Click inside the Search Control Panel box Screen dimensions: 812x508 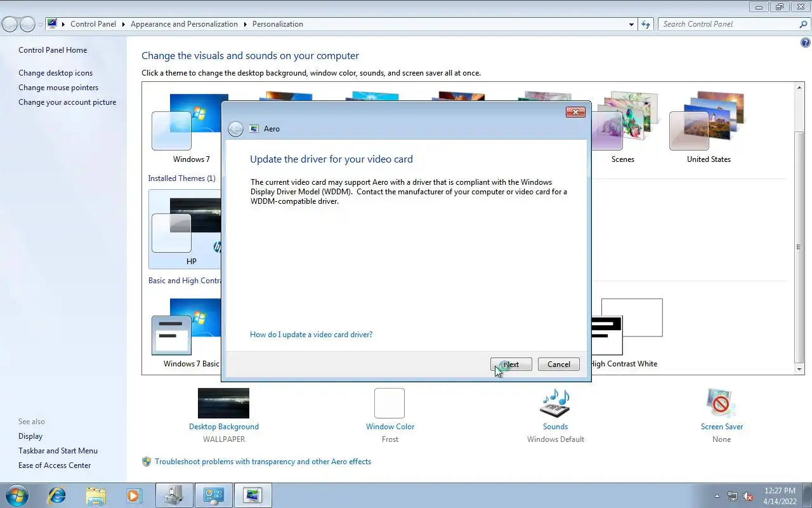point(728,24)
